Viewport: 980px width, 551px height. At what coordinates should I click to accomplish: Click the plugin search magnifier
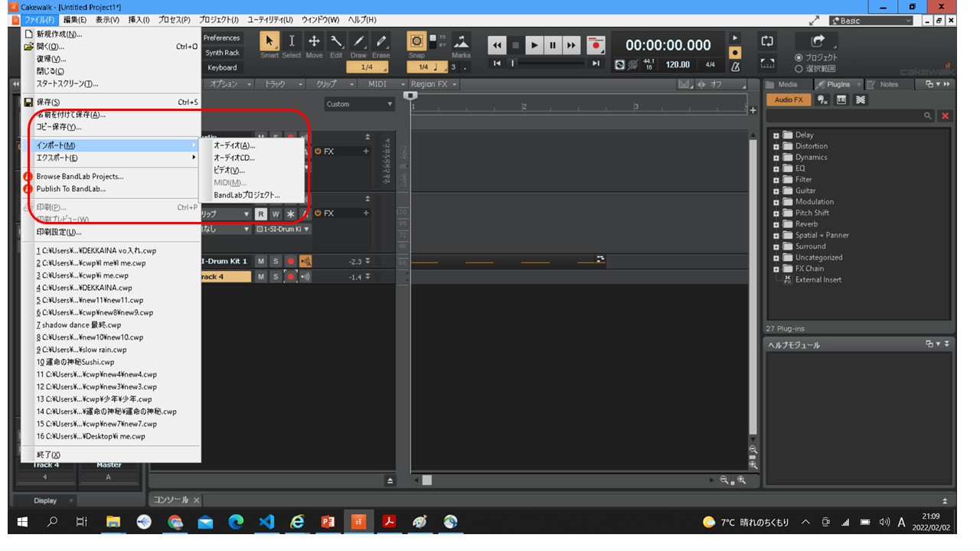tap(928, 116)
